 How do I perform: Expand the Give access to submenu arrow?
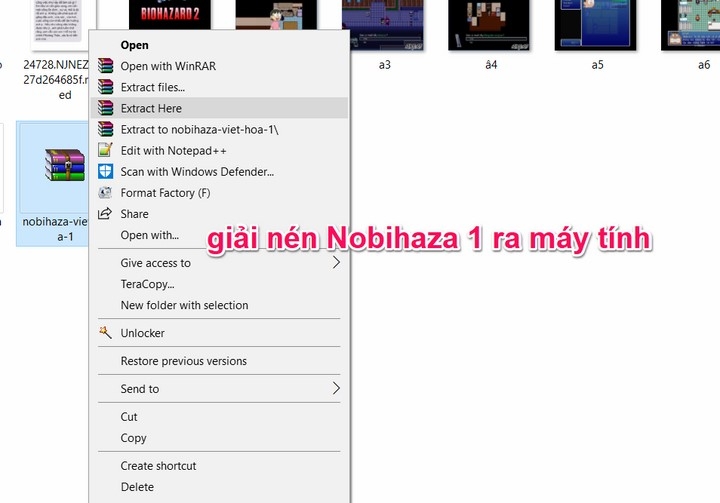336,262
